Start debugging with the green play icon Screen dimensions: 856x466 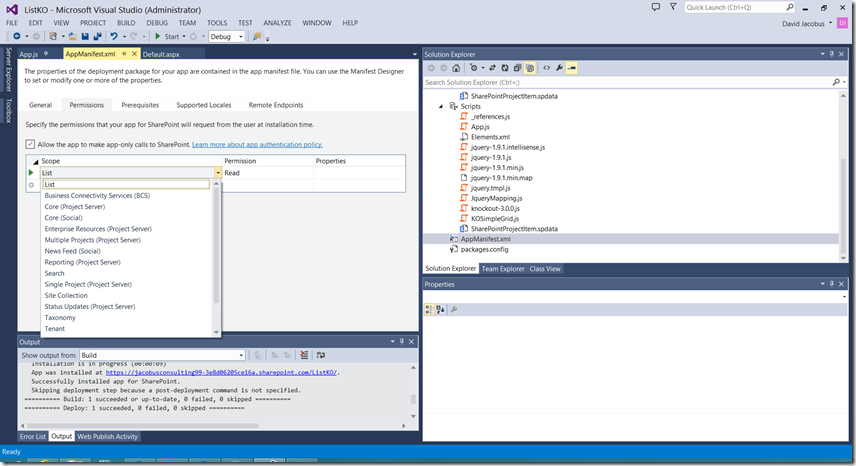pos(157,37)
